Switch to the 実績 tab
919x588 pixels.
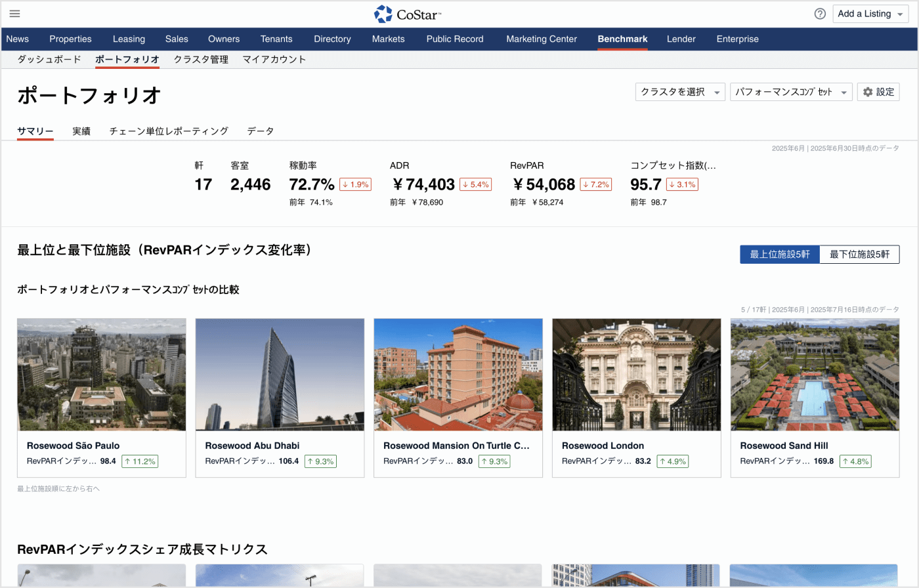pyautogui.click(x=81, y=131)
